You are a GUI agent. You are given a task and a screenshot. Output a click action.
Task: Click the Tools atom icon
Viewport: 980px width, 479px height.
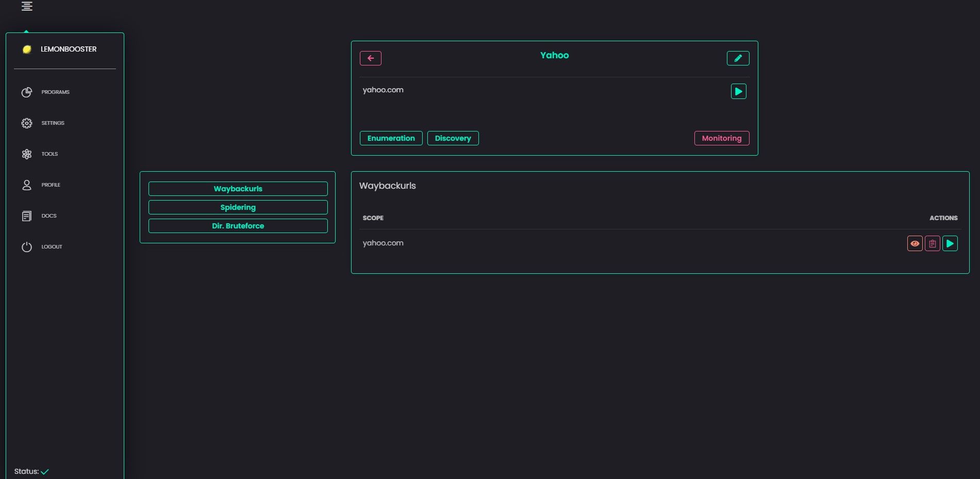(27, 154)
